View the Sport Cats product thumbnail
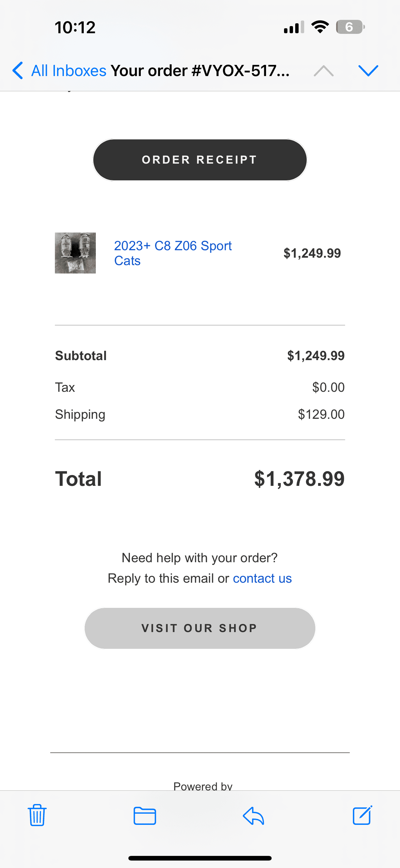400x868 pixels. point(75,253)
